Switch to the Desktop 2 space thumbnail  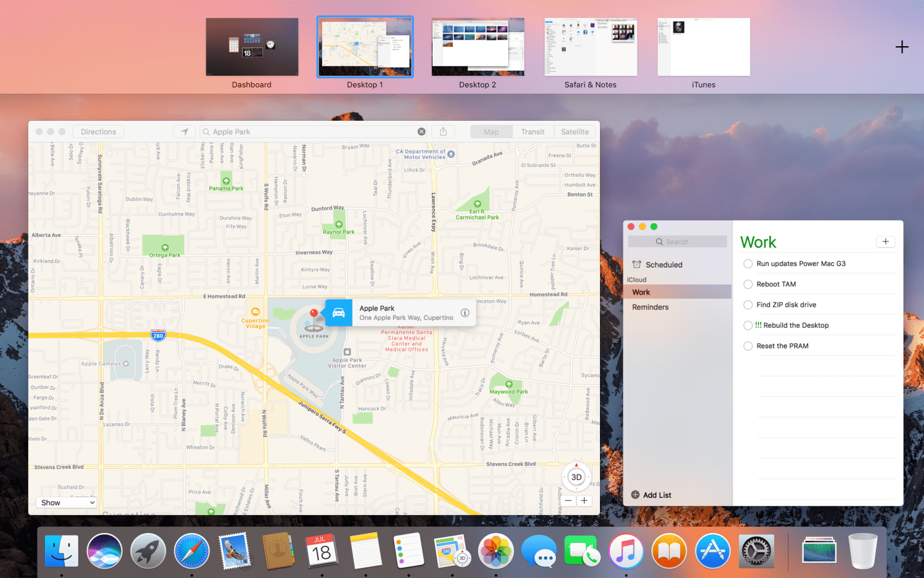477,47
